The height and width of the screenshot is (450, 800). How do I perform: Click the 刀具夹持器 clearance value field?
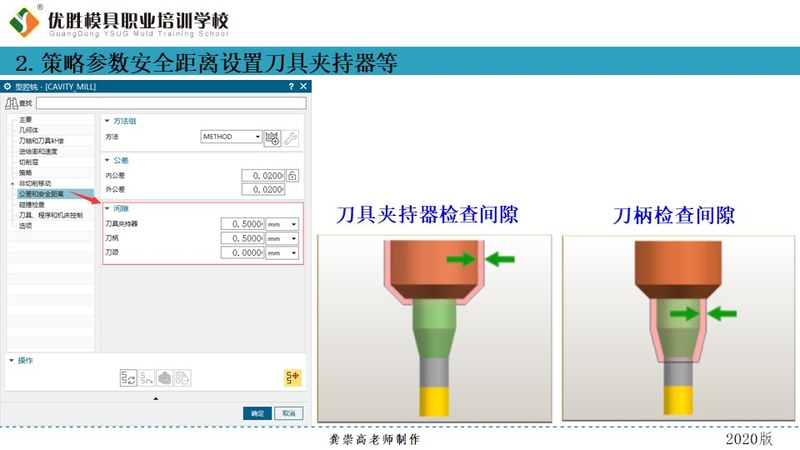(242, 224)
